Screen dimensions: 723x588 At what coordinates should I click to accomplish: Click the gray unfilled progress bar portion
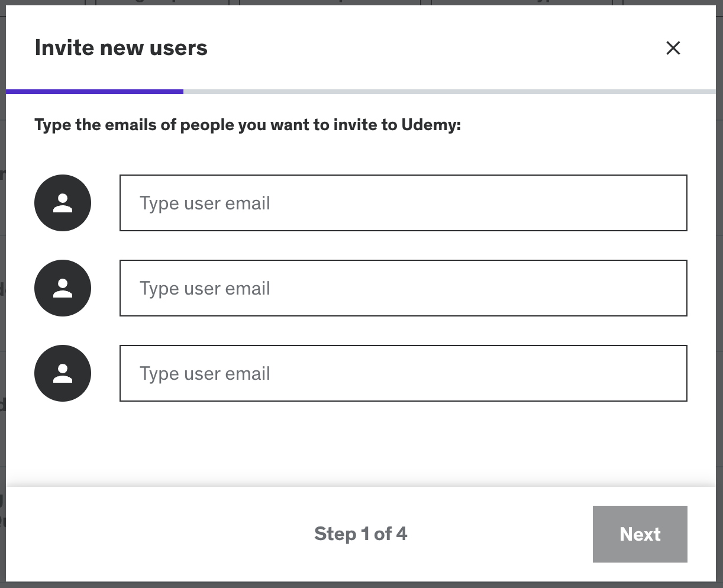pos(450,92)
